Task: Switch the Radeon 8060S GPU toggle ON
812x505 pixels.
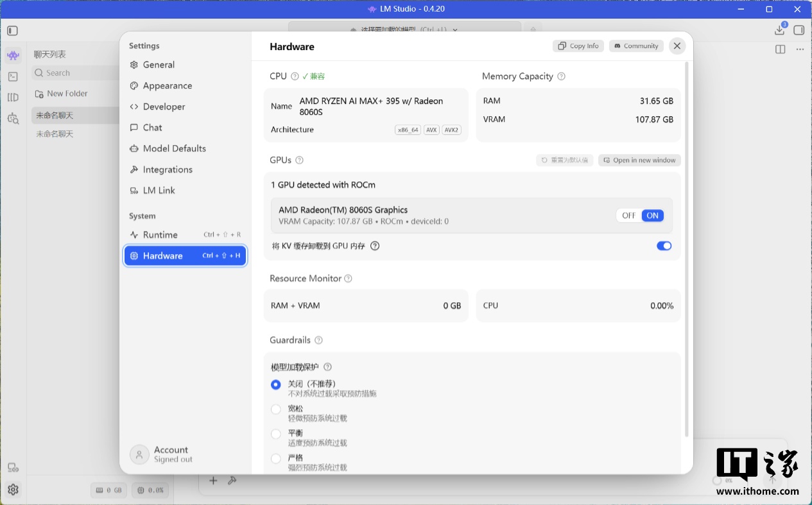Action: pyautogui.click(x=652, y=216)
